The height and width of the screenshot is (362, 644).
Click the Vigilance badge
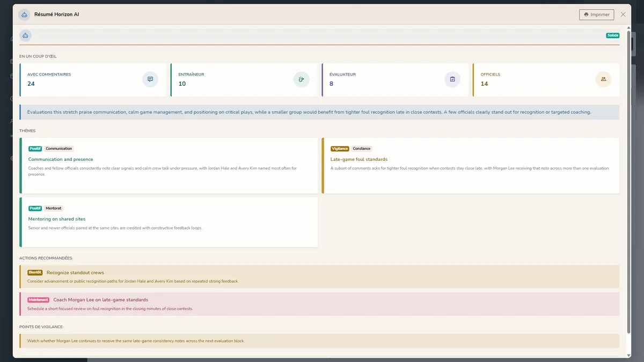point(340,149)
